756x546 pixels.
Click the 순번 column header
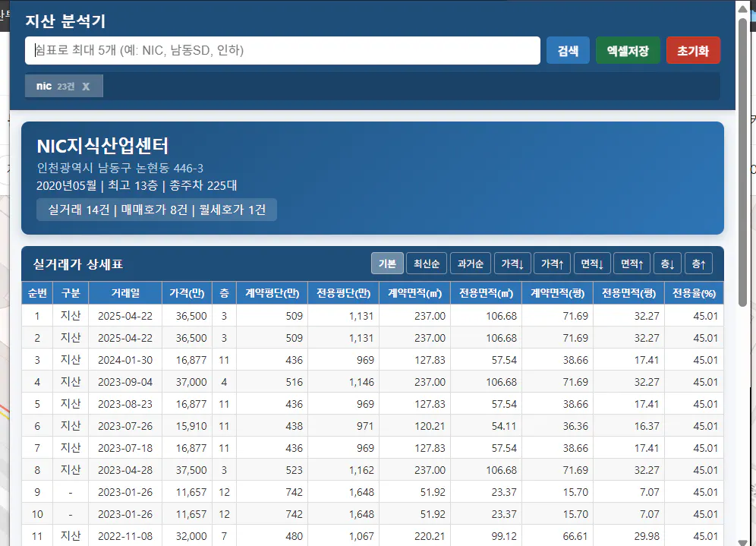[37, 293]
